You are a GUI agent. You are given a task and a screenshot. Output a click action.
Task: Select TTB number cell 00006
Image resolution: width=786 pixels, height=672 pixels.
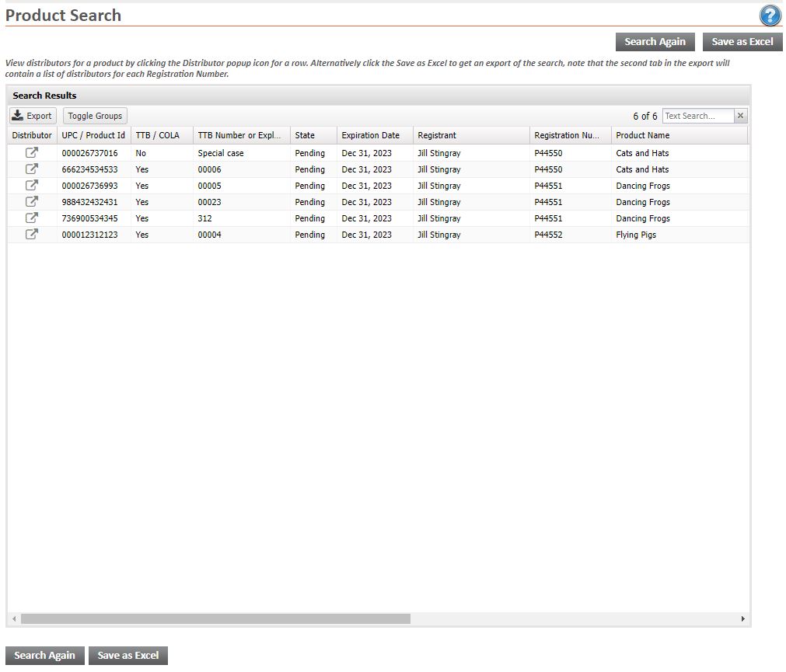pyautogui.click(x=242, y=169)
